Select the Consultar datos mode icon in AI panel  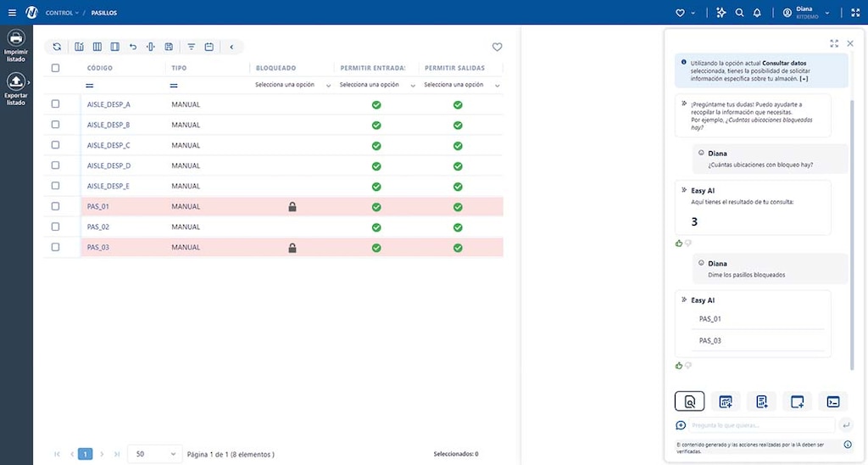click(x=689, y=401)
